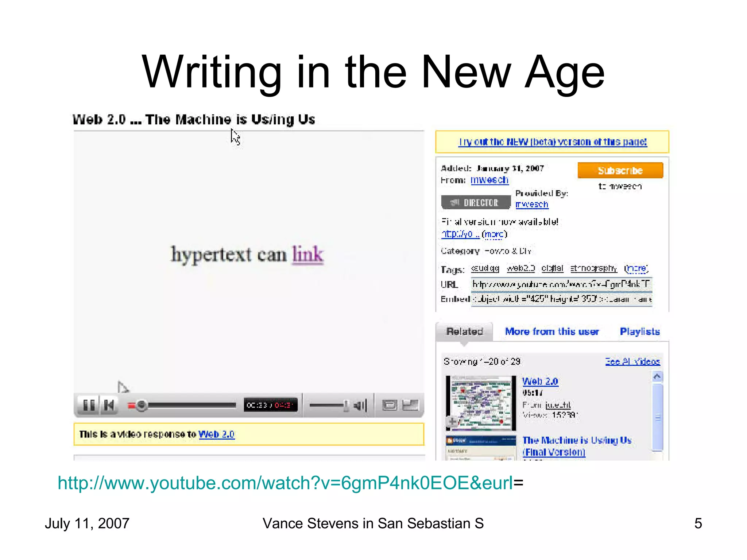Add Web 2.0 video via plus icon
Viewport: 747px width, 560px height.
[x=452, y=422]
